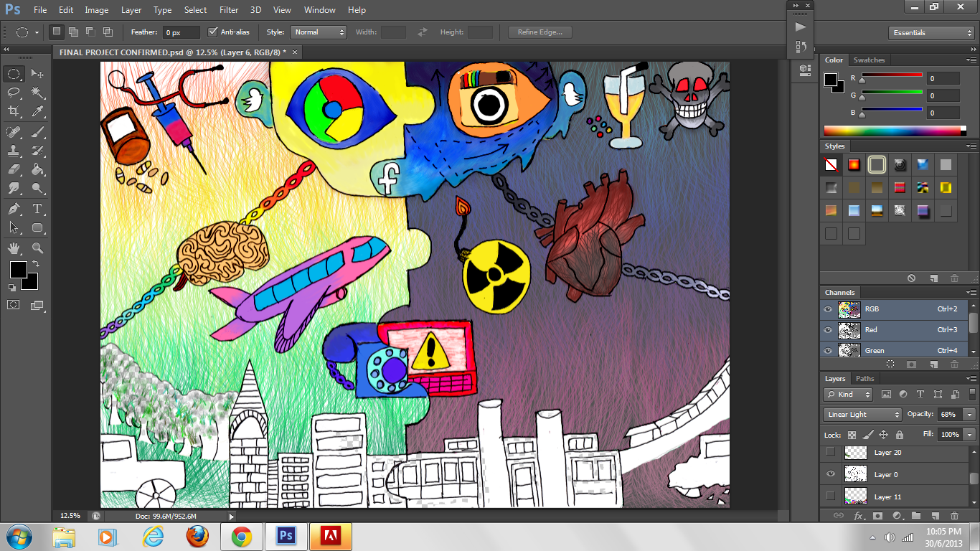
Task: Pick color from the spectrum ramp
Action: pos(895,131)
